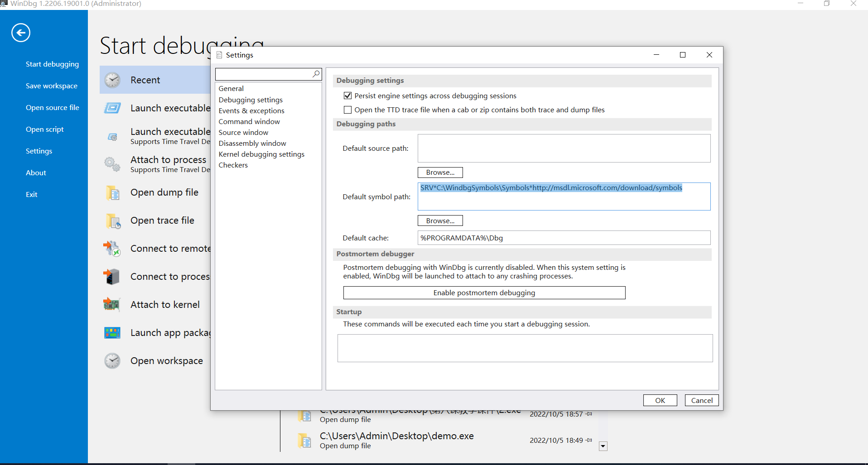
Task: Go back with the circled arrow icon
Action: [21, 33]
